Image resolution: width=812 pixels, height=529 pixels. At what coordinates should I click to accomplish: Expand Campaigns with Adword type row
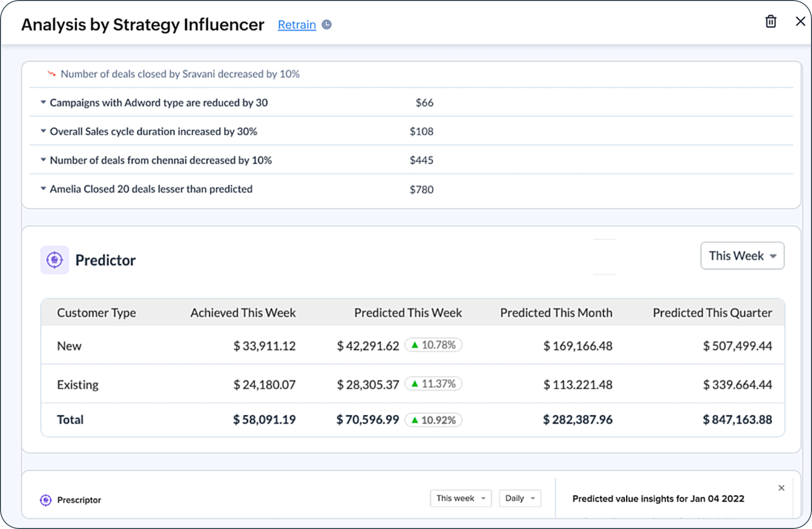(43, 102)
